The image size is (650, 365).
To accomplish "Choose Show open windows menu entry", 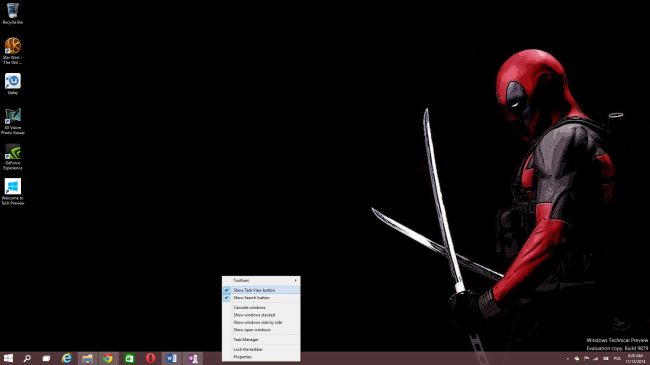I will pyautogui.click(x=261, y=330).
